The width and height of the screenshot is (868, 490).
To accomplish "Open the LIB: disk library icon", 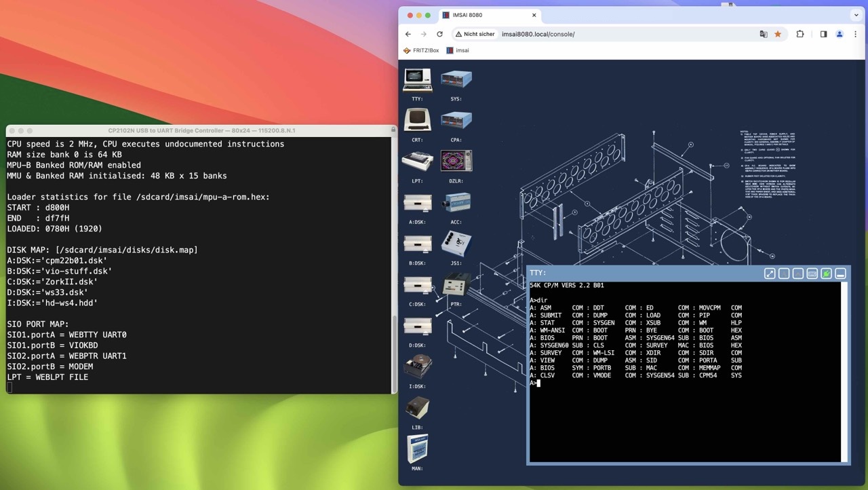I will (x=417, y=408).
